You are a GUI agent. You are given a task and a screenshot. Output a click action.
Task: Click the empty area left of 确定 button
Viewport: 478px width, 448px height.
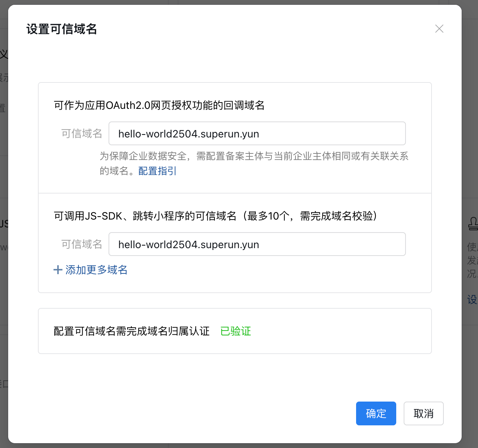(223, 413)
